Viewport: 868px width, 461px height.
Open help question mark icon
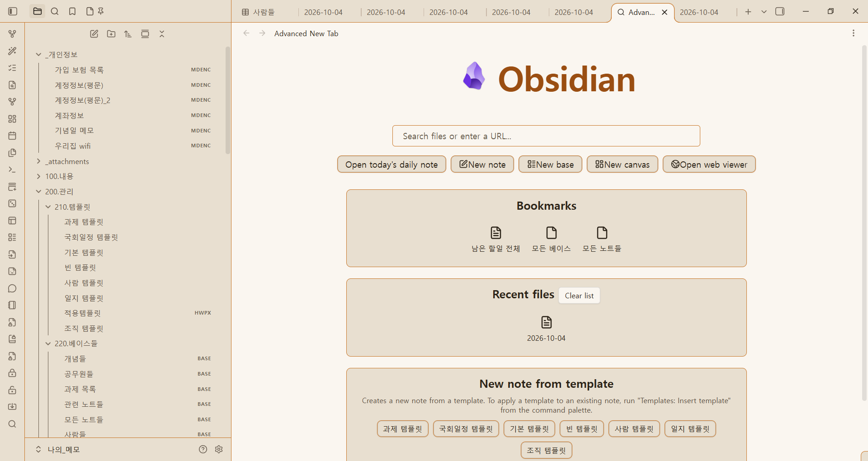(203, 449)
